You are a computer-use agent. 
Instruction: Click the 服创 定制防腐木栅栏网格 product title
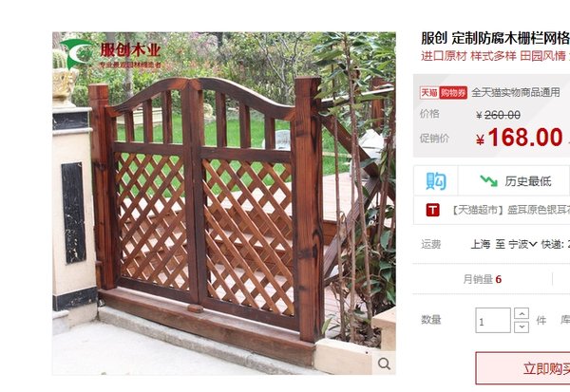pos(495,38)
